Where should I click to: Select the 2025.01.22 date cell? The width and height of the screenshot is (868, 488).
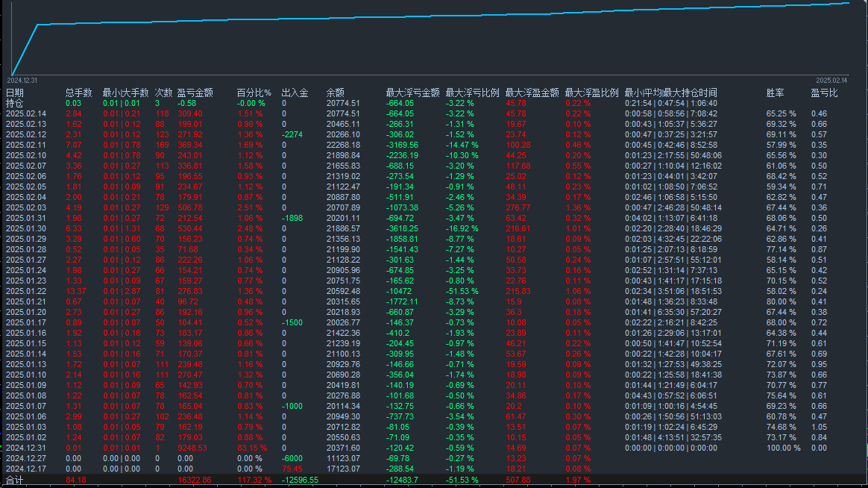click(x=26, y=291)
